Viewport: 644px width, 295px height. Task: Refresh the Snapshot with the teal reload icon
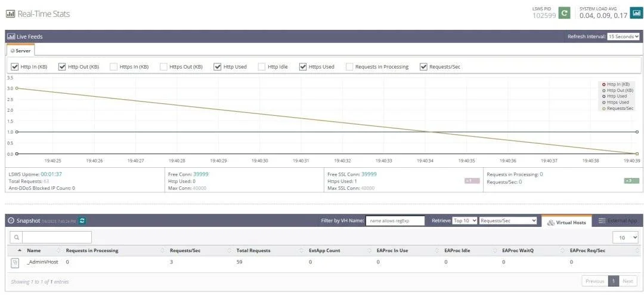82,221
